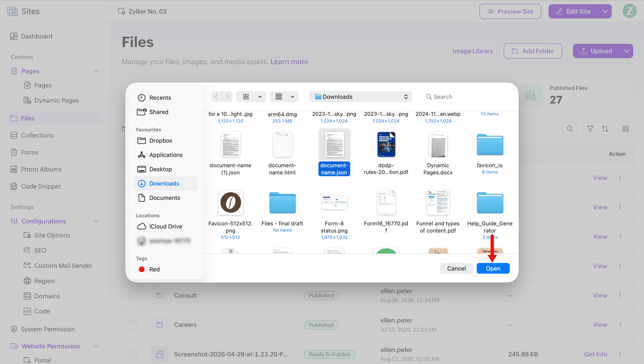
Task: Open icon view mode dropdown in dialog
Action: click(251, 97)
